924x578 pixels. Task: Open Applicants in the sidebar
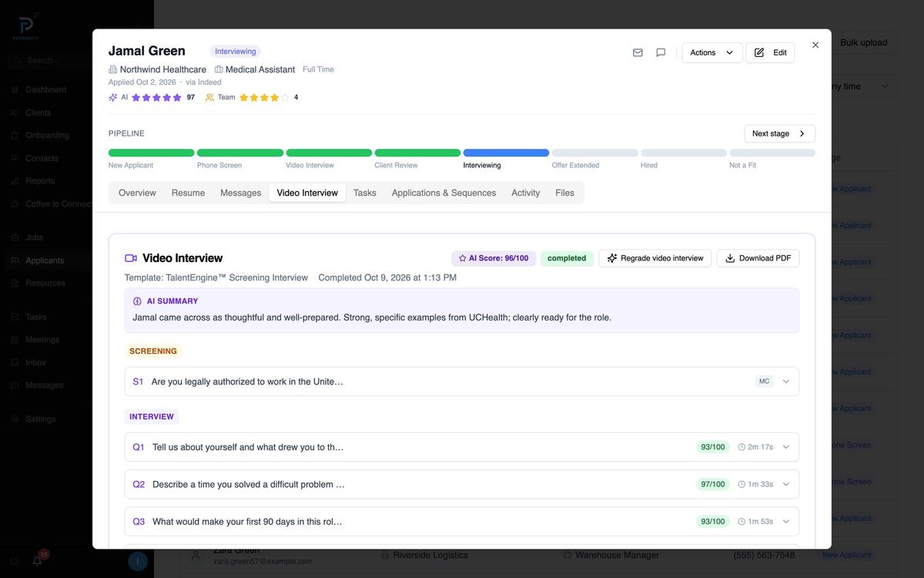(x=45, y=260)
